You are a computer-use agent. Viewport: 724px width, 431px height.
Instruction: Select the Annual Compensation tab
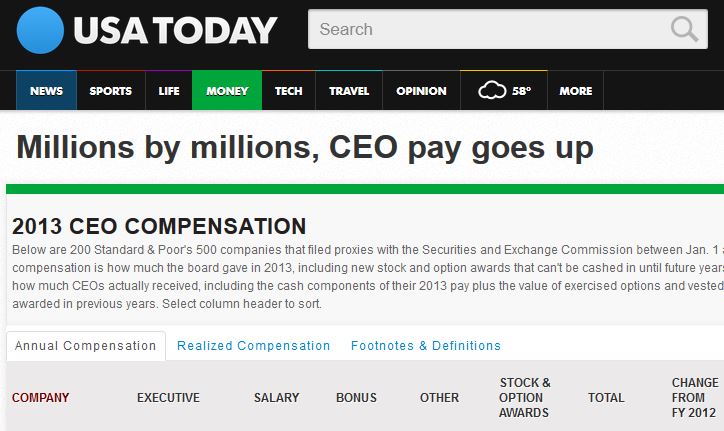point(86,346)
